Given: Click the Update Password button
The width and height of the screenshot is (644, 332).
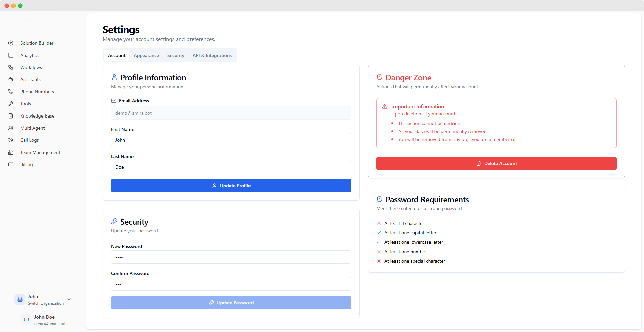Looking at the screenshot, I should [231, 302].
